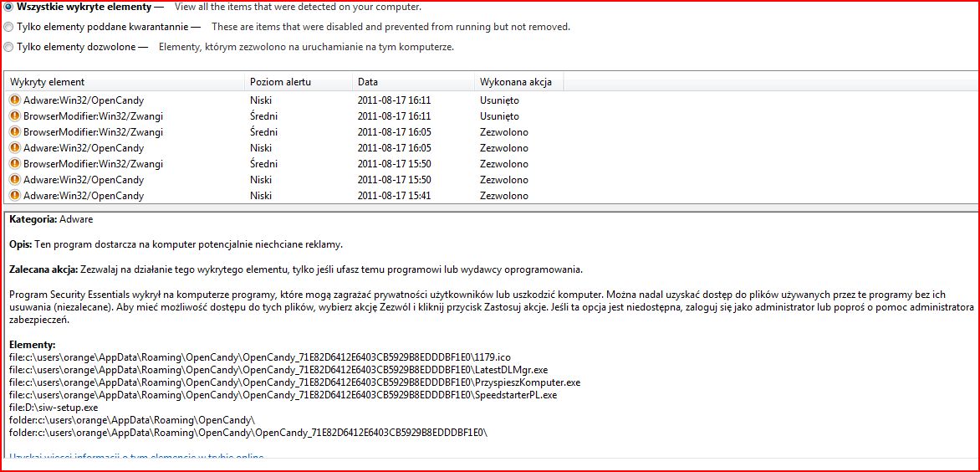Sort by the 'Wykonana akcja' column header
This screenshot has height=472, width=980.
[x=518, y=82]
